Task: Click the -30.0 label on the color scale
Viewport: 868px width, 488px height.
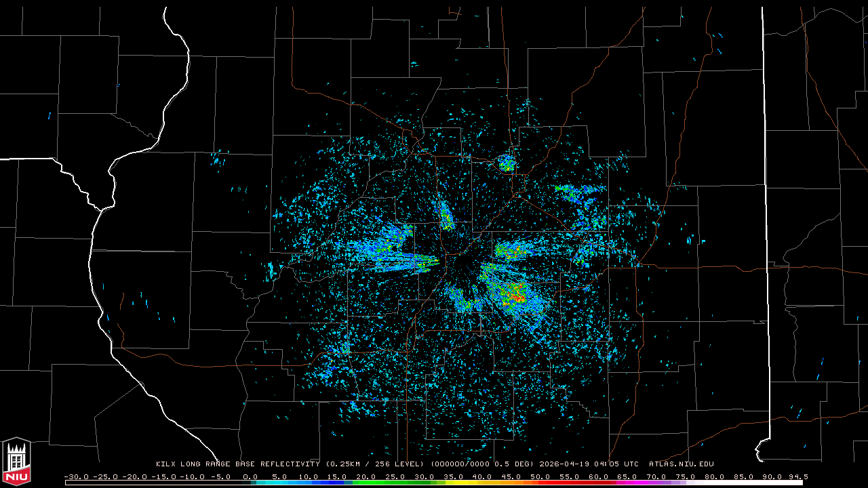Action: 76,476
